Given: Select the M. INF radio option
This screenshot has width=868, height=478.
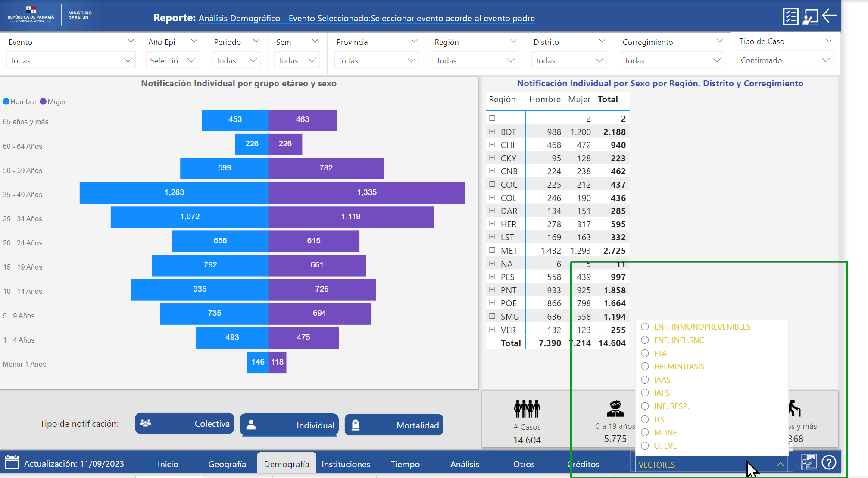Looking at the screenshot, I should 645,432.
